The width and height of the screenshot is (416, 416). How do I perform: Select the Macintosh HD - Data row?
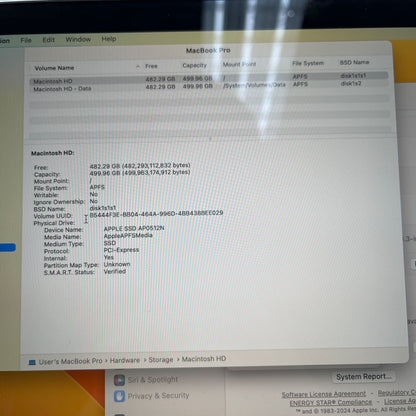coord(209,87)
